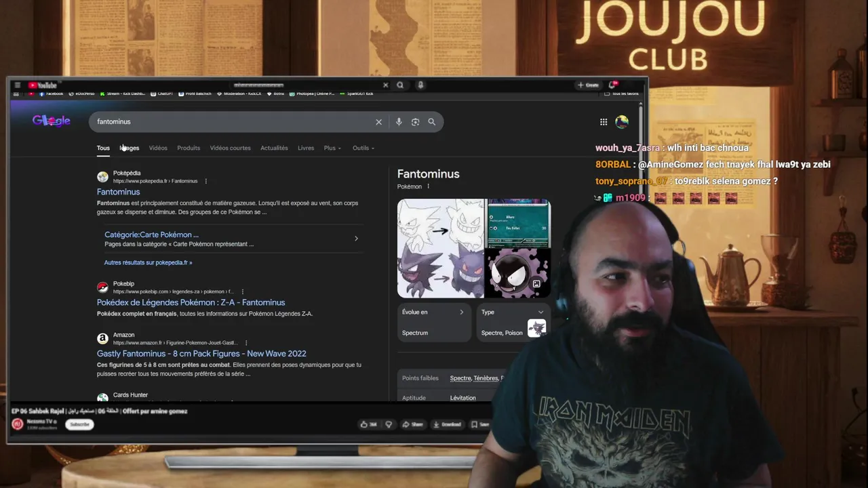Image resolution: width=868 pixels, height=488 pixels.
Task: Open the Gastly sprite image thumbnail
Action: coord(519,273)
